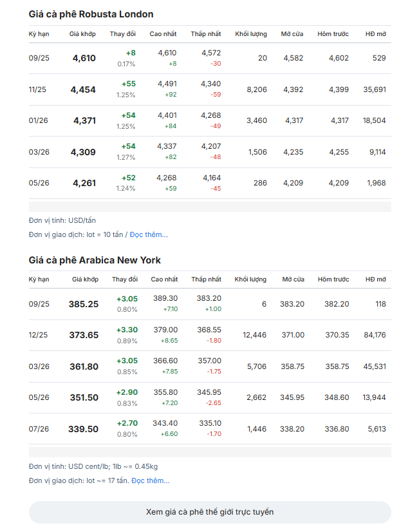Click the open interest value 5,613

point(377,429)
